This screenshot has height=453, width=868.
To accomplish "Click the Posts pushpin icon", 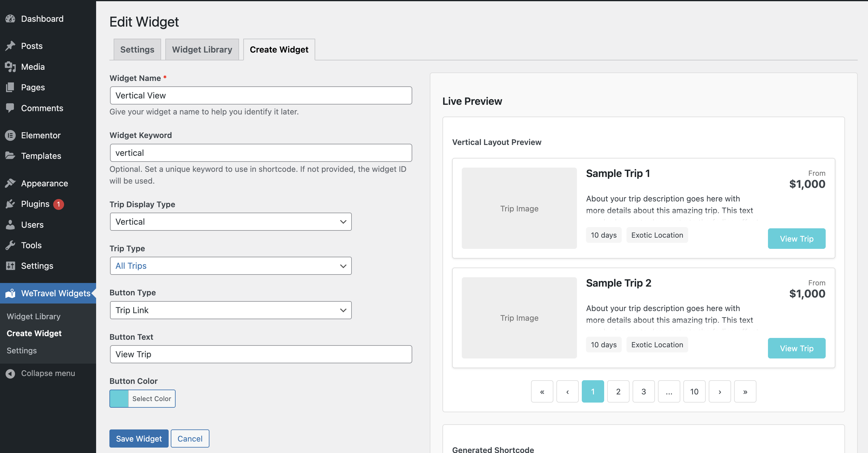I will coord(11,46).
